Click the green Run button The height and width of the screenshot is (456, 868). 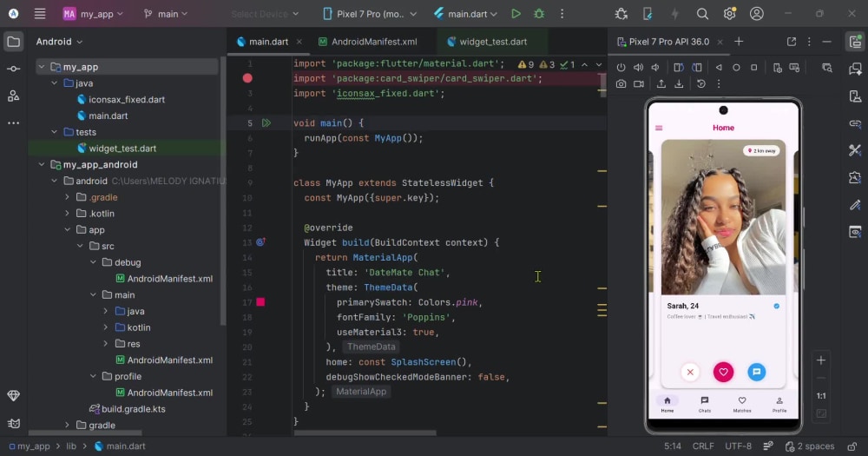pos(516,14)
